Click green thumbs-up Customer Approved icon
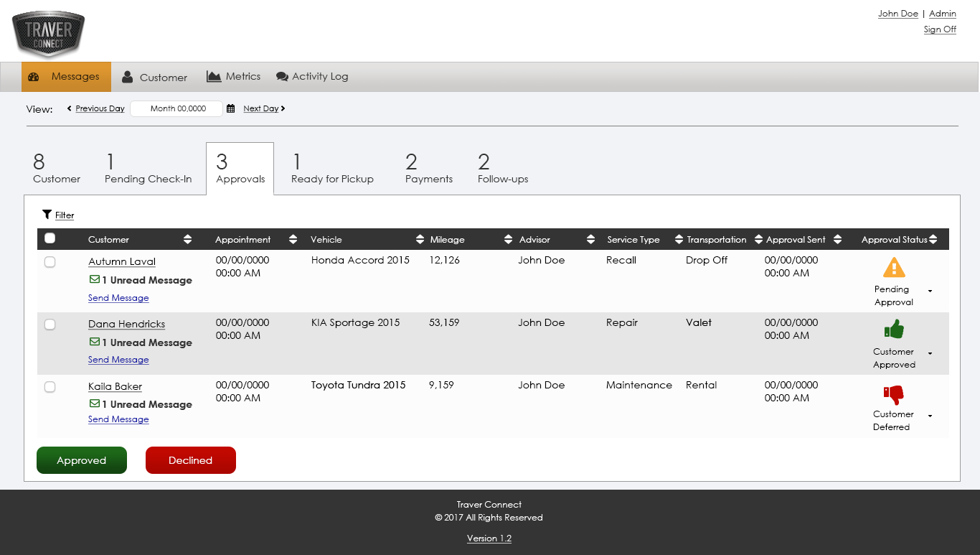This screenshot has height=555, width=980. [894, 330]
